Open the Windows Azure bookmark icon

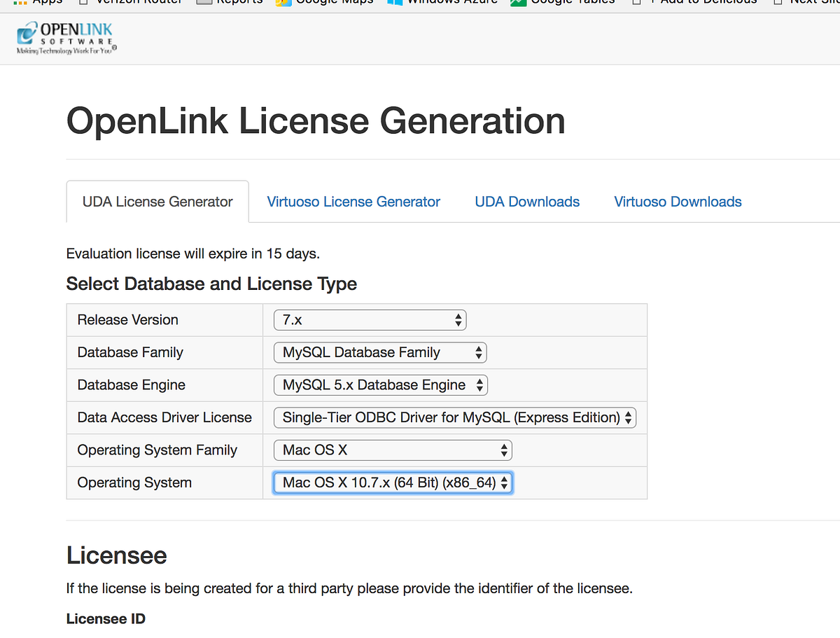(x=395, y=3)
